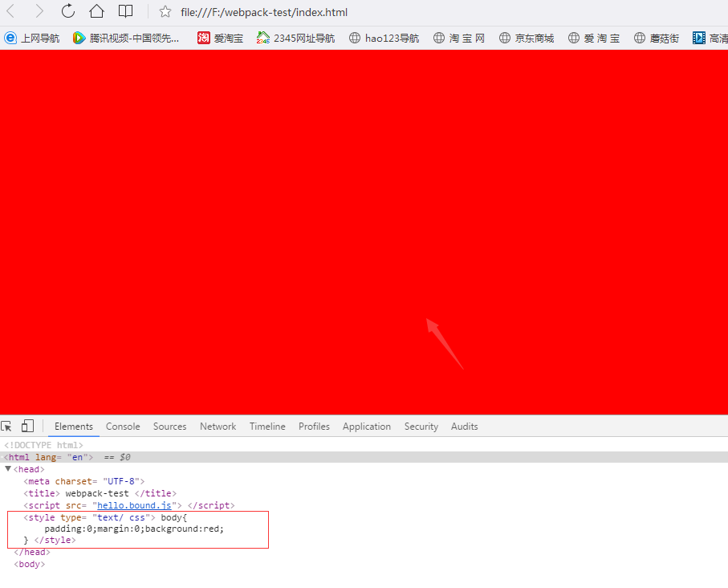Open the 腾讯视频-中国领先... bookmark
The image size is (728, 588).
(x=126, y=38)
